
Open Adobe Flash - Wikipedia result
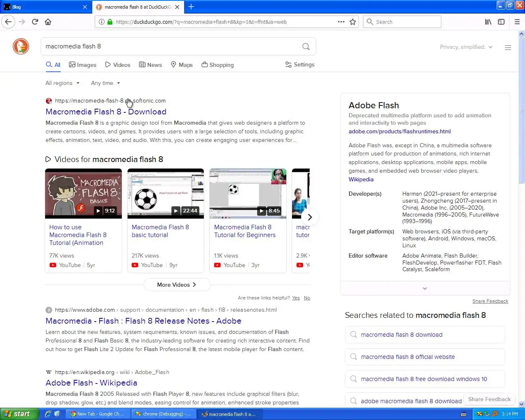click(91, 383)
